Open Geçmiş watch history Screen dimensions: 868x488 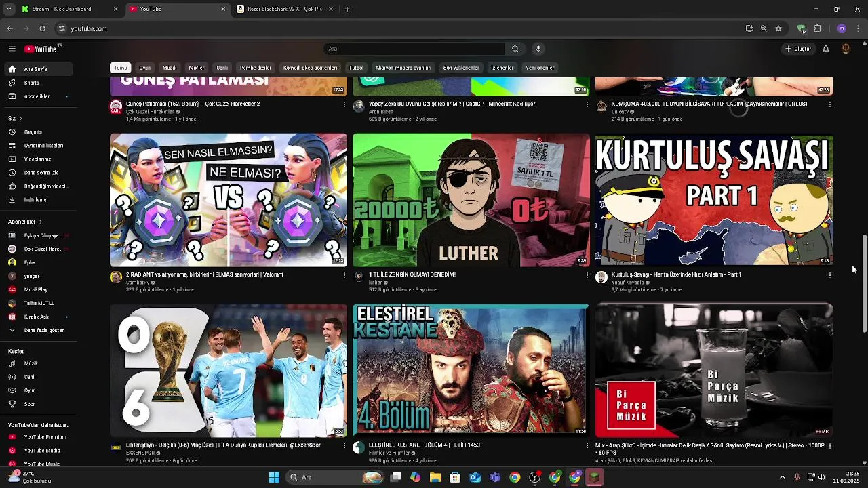tap(39, 132)
